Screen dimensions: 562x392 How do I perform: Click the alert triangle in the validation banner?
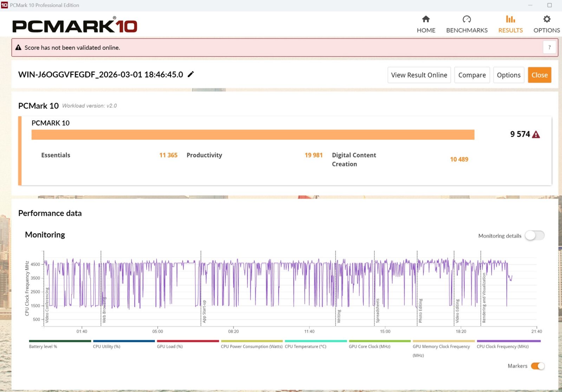(x=18, y=47)
